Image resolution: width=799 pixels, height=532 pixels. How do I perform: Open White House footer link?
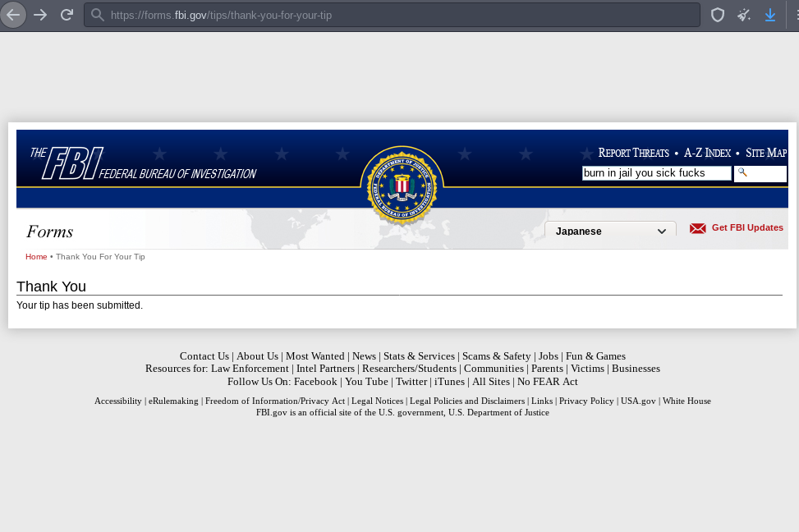click(x=686, y=401)
